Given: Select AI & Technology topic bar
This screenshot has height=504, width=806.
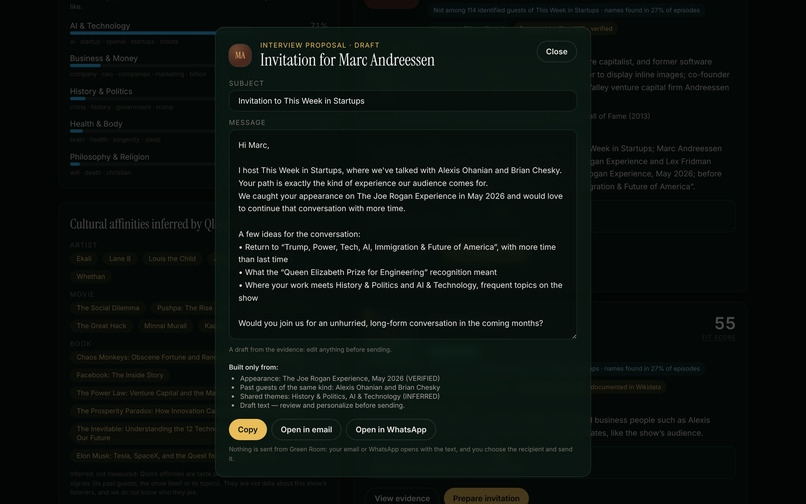Looking at the screenshot, I should [143, 33].
